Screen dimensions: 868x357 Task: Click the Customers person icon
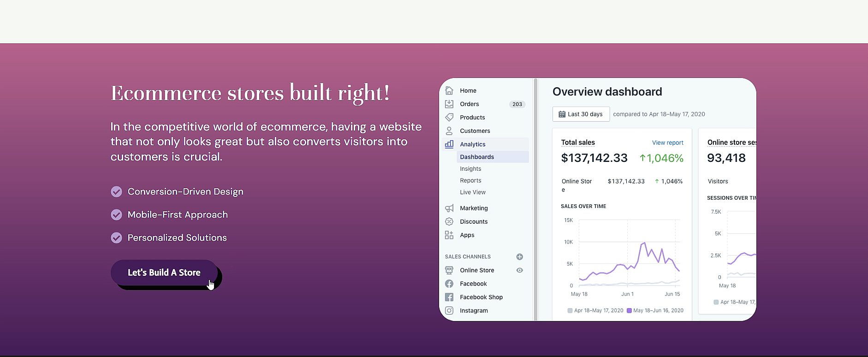[449, 131]
